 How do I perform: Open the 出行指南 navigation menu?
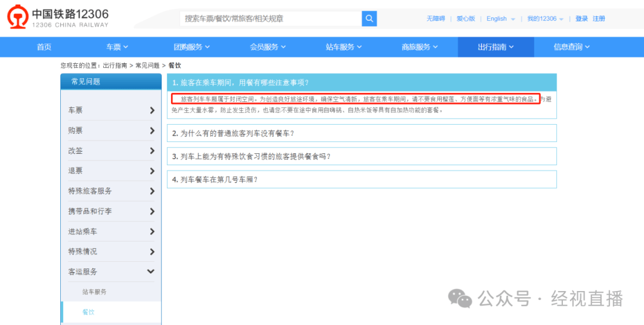point(496,47)
